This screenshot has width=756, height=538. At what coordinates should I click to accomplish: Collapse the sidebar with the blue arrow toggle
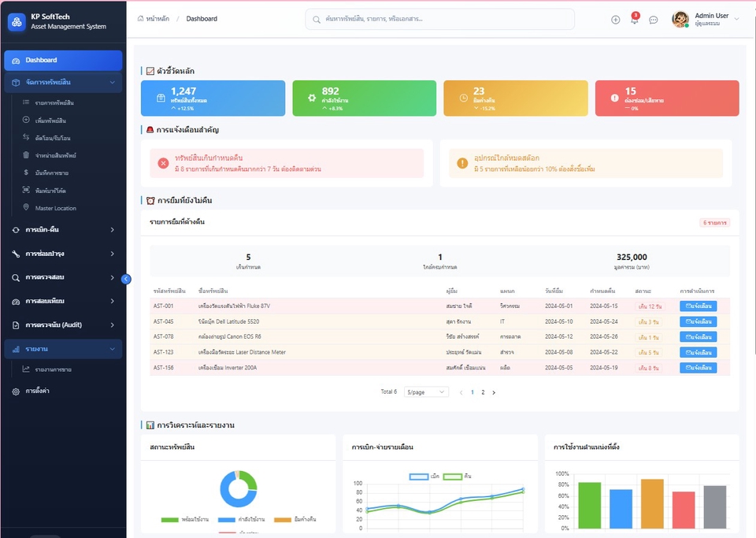tap(126, 278)
